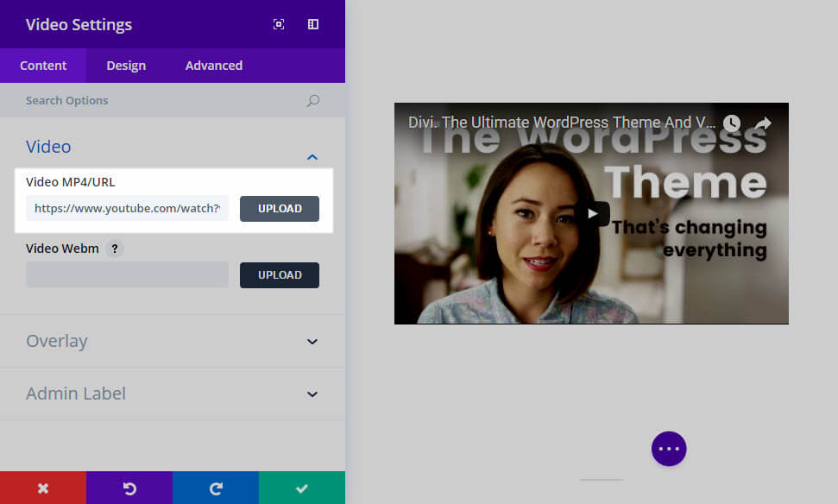Collapse the Video section chevron

pyautogui.click(x=312, y=157)
